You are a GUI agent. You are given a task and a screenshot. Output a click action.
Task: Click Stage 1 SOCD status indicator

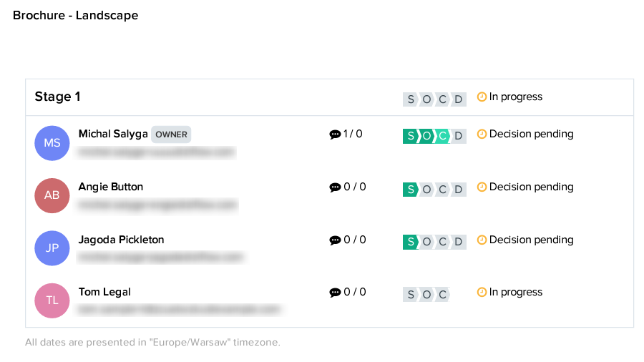434,99
